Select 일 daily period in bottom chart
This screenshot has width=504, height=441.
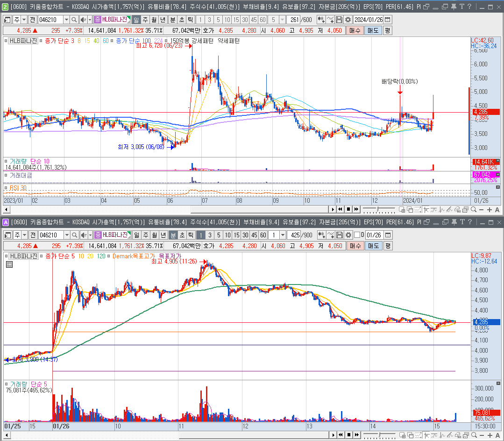tap(136, 235)
